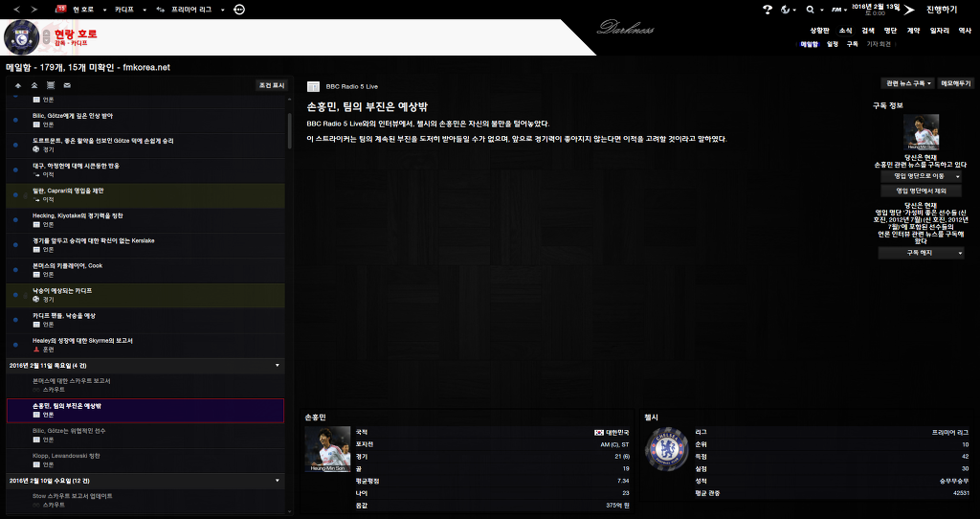The image size is (980, 519).
Task: Open the 명단 menu
Action: coord(890,30)
